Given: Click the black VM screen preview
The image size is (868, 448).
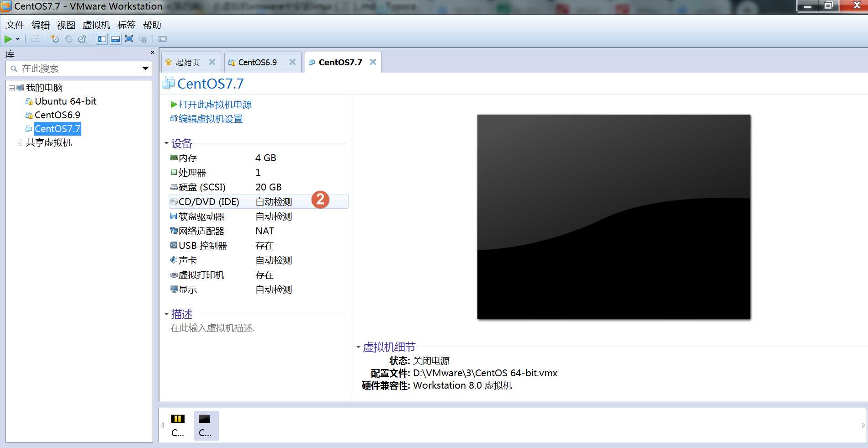Looking at the screenshot, I should click(x=614, y=217).
